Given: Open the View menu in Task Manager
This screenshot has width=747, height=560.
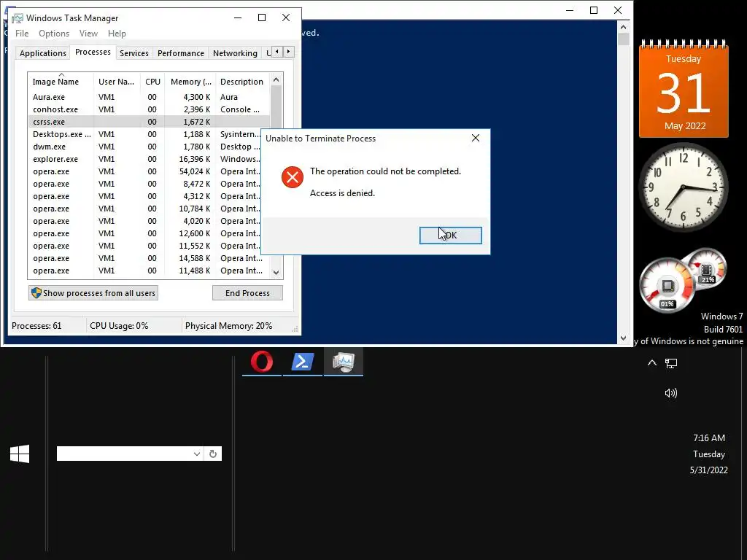Looking at the screenshot, I should [88, 34].
